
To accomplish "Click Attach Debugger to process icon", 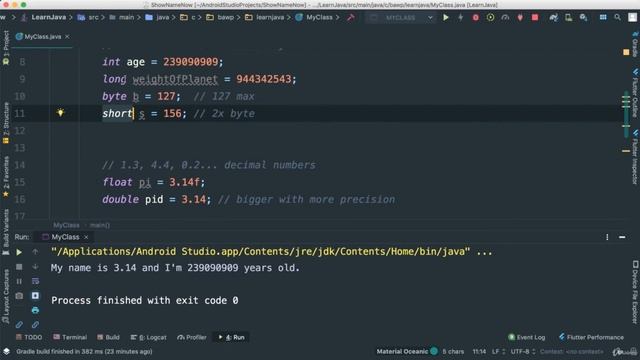I will (x=520, y=18).
